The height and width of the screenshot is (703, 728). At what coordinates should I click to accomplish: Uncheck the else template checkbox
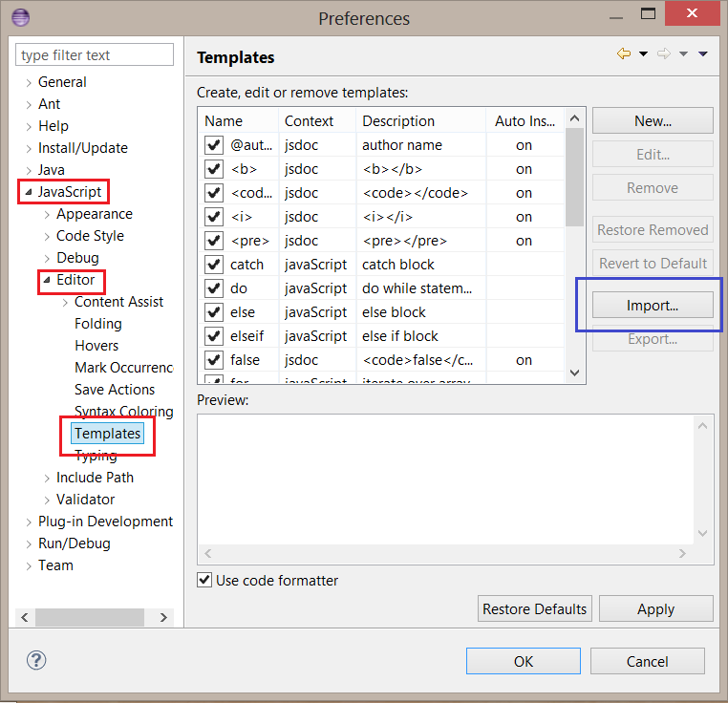click(214, 312)
